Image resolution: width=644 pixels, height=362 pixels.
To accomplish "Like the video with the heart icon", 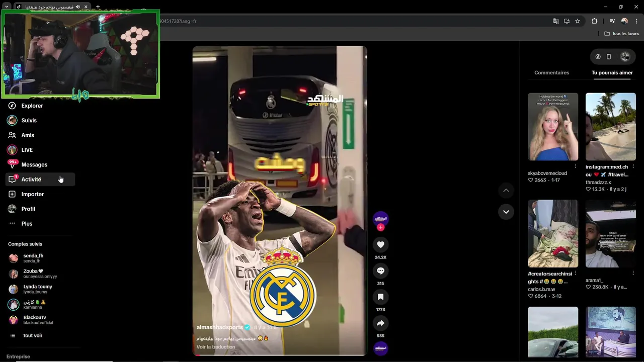I will point(380,245).
